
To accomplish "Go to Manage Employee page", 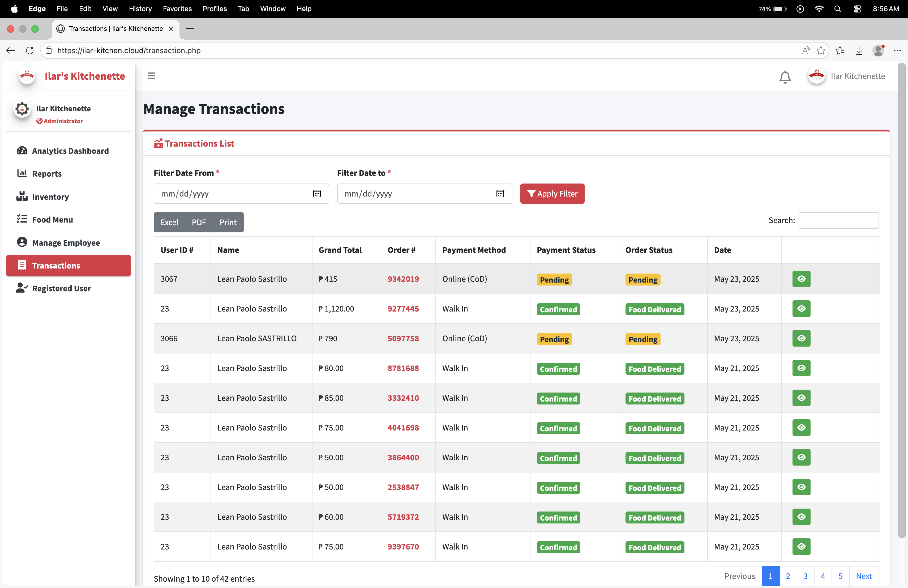I will pyautogui.click(x=66, y=243).
